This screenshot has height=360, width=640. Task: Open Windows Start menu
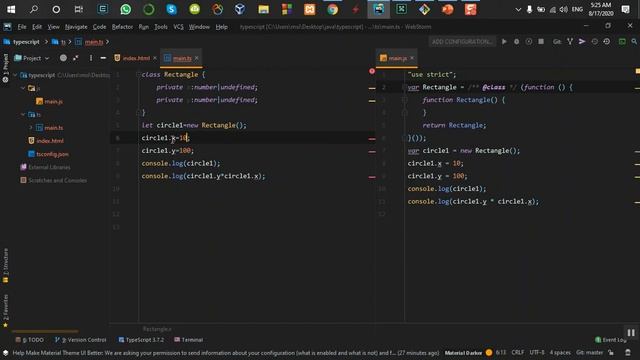pyautogui.click(x=11, y=9)
